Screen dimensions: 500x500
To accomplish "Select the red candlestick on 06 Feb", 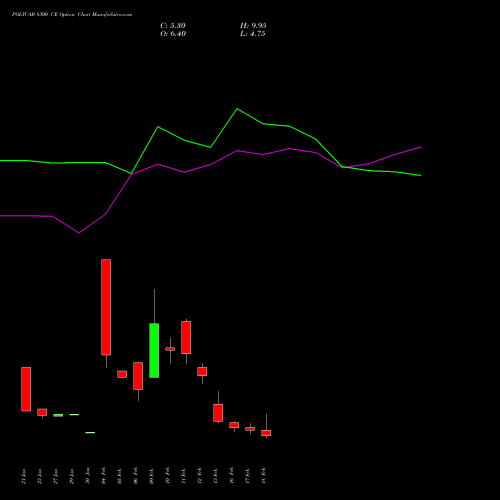I will [138, 376].
